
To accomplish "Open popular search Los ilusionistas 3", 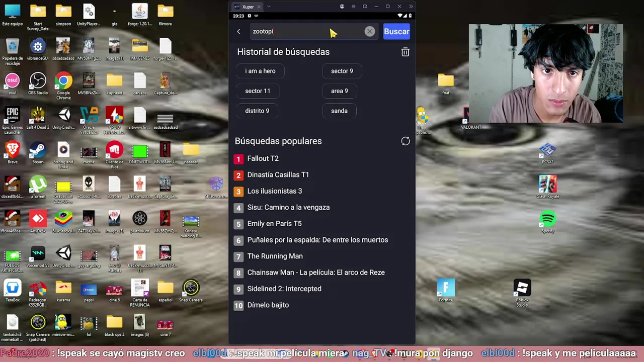I will coord(274,191).
